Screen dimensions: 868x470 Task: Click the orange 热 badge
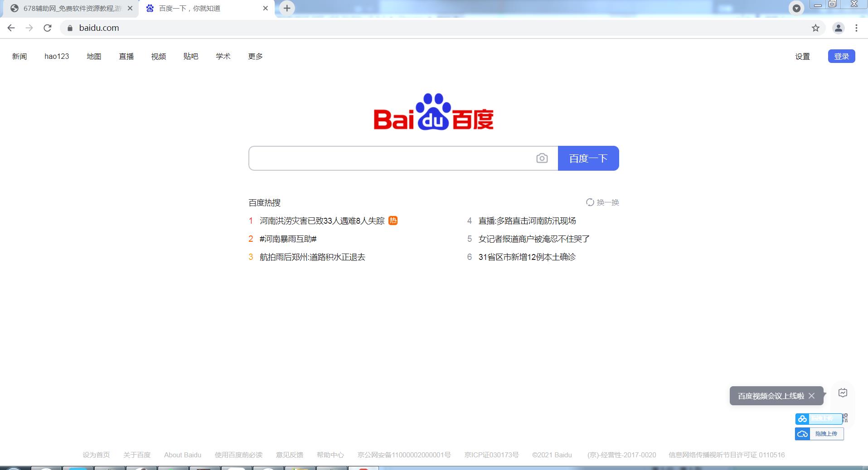tap(393, 221)
